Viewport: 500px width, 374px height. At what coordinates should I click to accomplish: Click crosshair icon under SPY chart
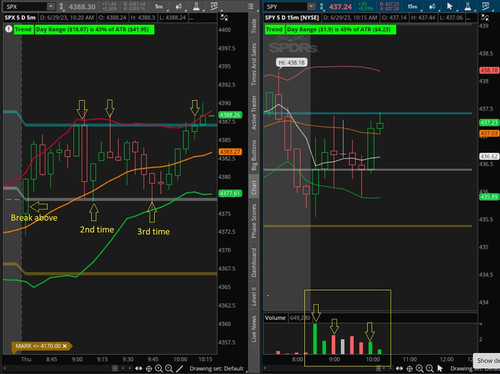tap(410, 368)
